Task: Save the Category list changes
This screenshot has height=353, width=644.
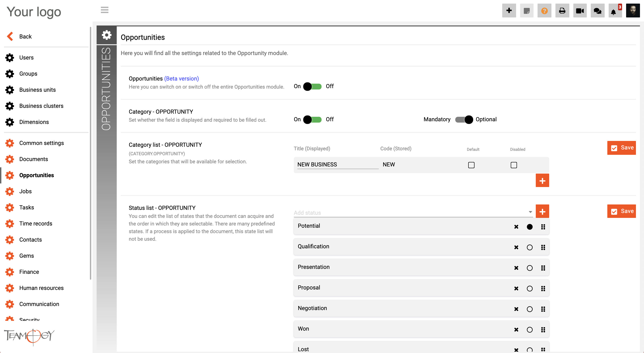Action: coord(621,148)
